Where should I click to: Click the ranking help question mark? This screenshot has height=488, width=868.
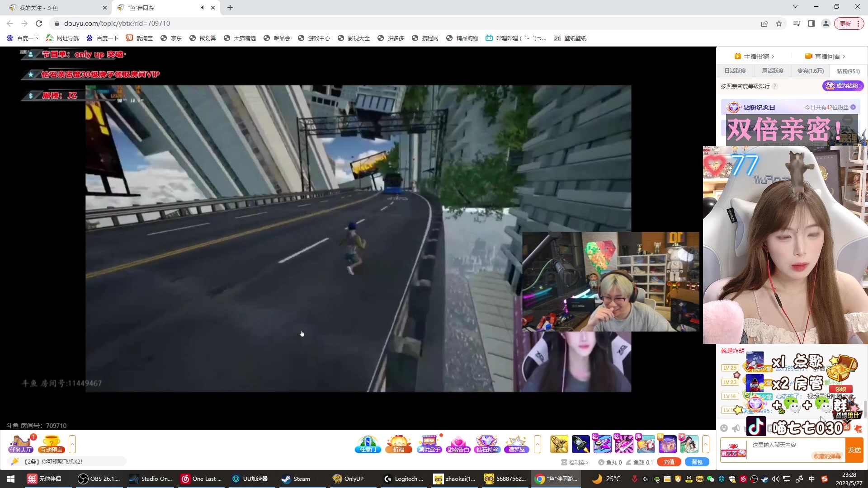tap(775, 86)
